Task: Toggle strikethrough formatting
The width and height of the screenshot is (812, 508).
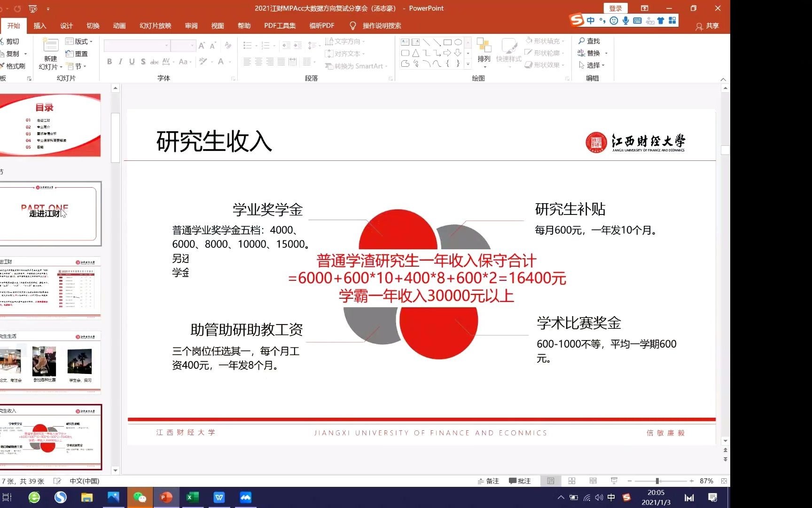Action: 155,62
